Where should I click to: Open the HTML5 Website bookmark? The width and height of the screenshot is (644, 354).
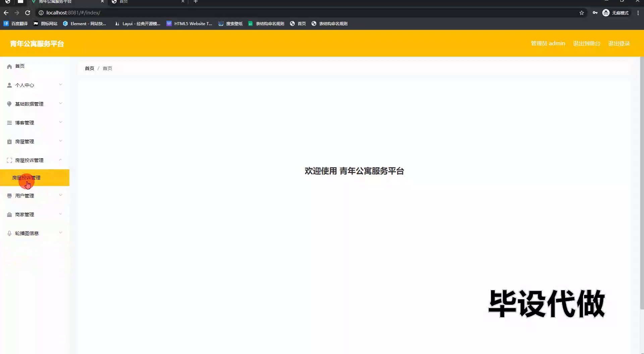point(190,24)
